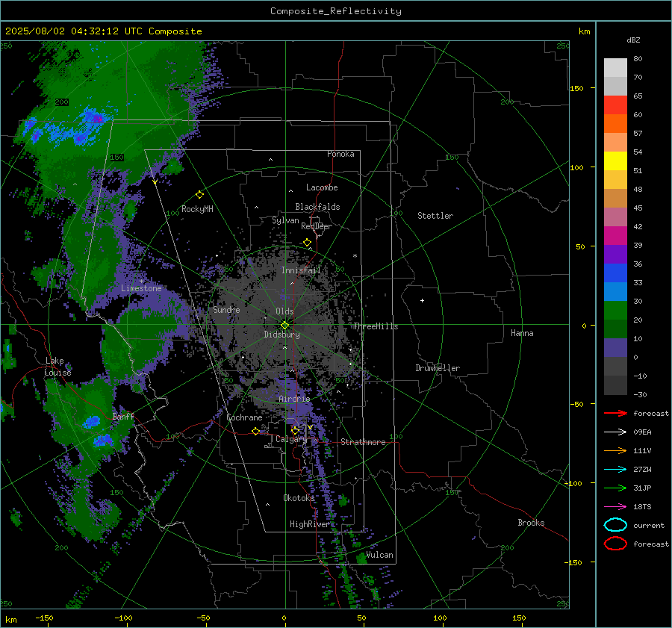Click the current legend text
The width and height of the screenshot is (672, 628).
(649, 526)
